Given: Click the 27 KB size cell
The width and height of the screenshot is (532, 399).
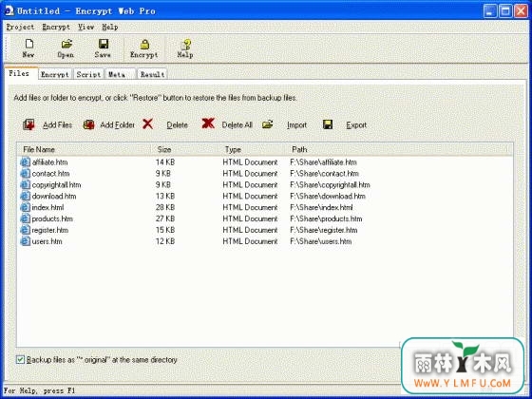Looking at the screenshot, I should [x=165, y=218].
